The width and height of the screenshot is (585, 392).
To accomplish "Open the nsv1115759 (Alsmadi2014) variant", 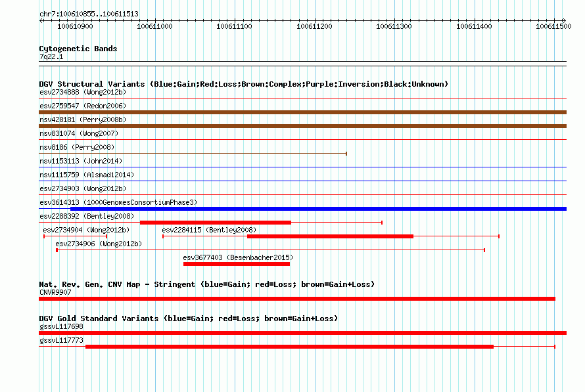I will (x=87, y=175).
